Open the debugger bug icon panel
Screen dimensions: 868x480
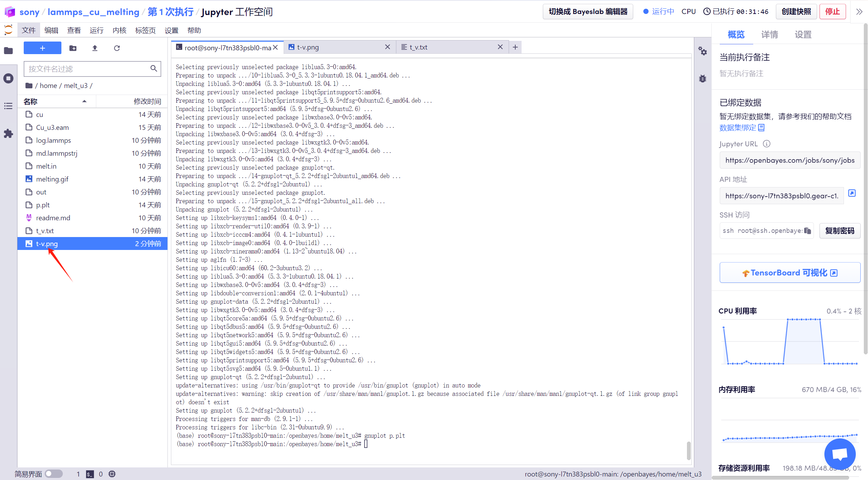click(x=702, y=79)
